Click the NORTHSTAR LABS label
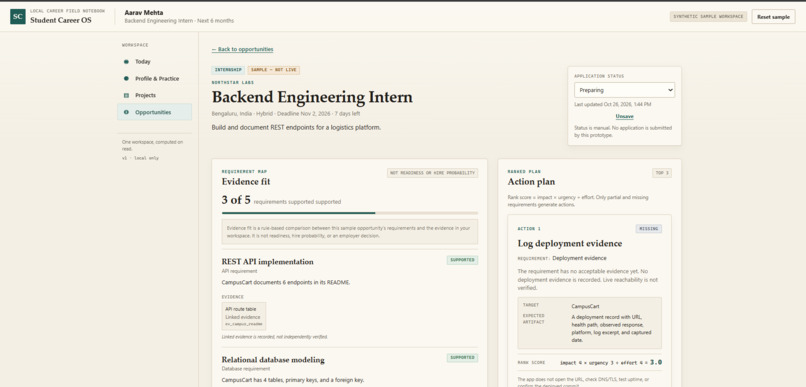This screenshot has width=806, height=387. tap(233, 82)
